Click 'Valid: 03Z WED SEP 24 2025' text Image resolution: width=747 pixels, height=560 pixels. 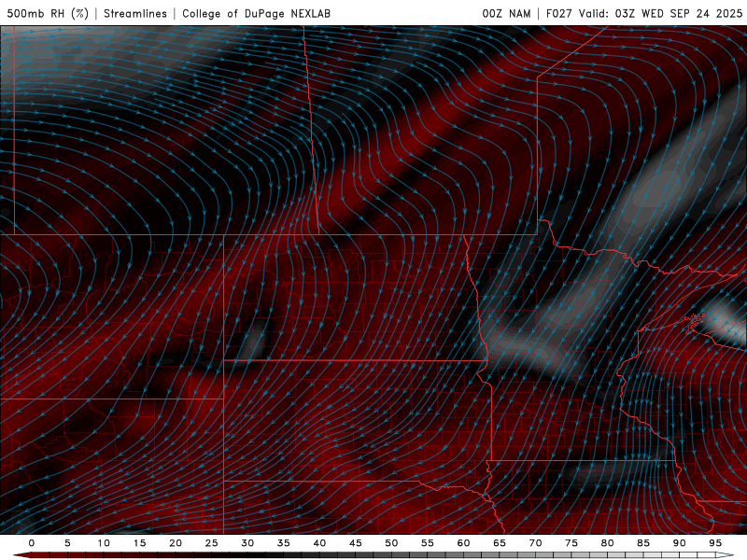tap(660, 13)
